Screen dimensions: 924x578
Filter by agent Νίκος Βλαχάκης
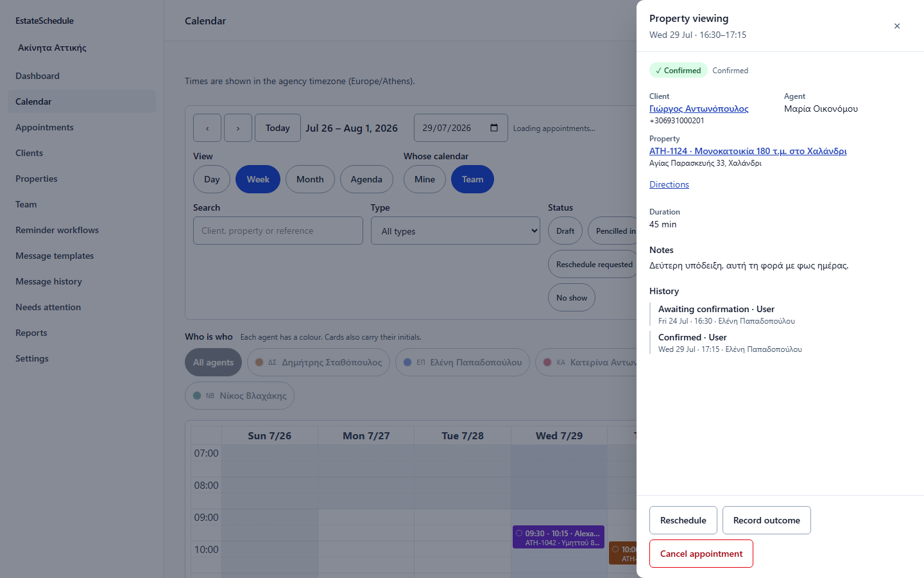click(239, 396)
